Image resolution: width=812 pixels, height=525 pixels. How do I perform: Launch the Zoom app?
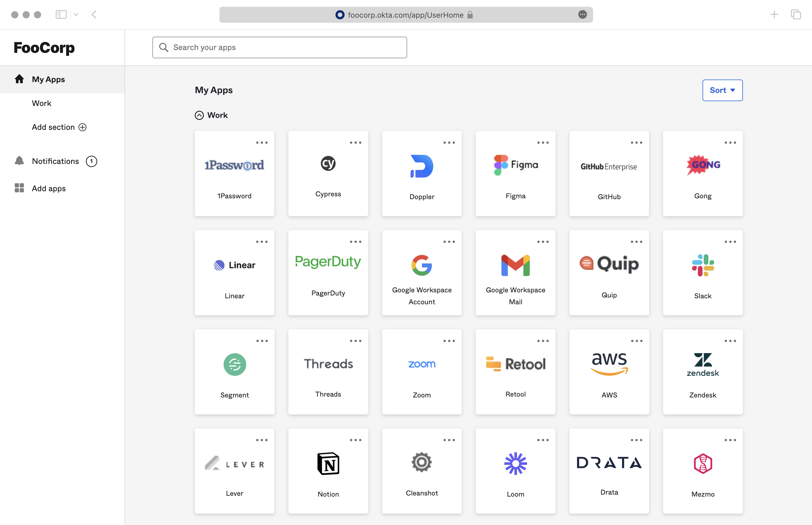tap(422, 372)
